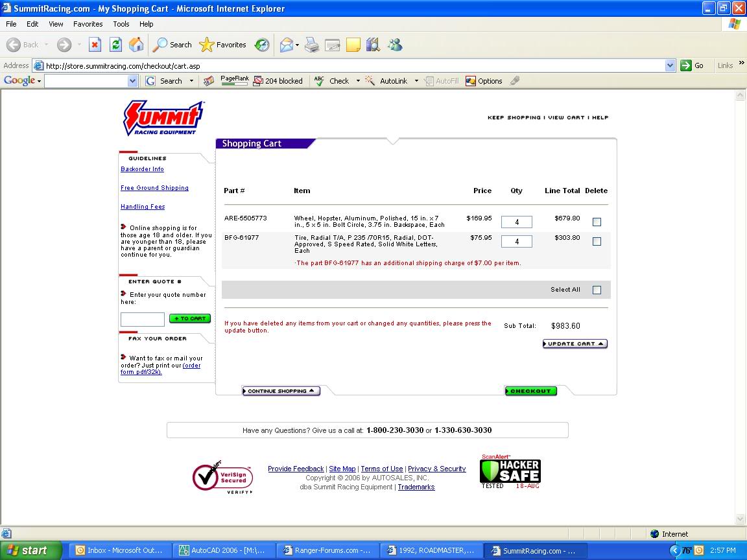The height and width of the screenshot is (560, 747).
Task: Click the VeriSign Secured badge
Action: pos(223,477)
